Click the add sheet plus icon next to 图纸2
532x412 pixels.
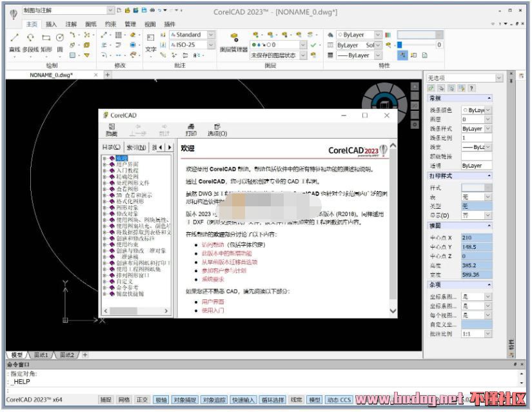click(x=85, y=355)
